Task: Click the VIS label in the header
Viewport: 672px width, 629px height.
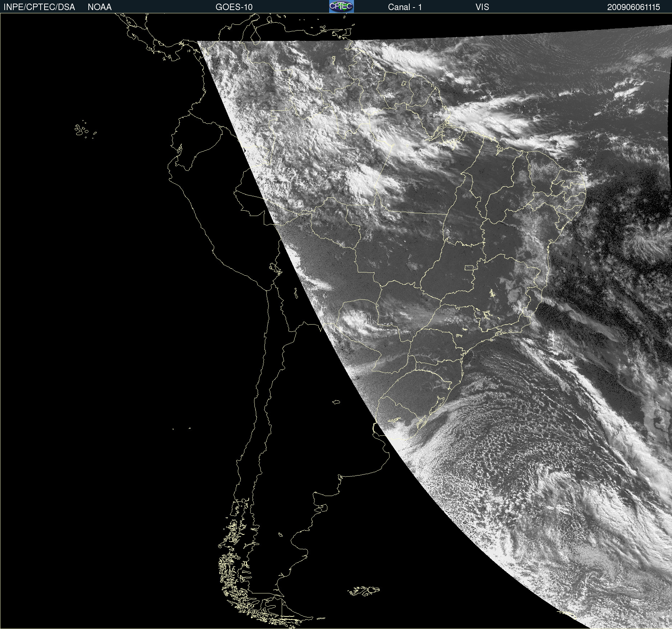Action: pyautogui.click(x=482, y=7)
